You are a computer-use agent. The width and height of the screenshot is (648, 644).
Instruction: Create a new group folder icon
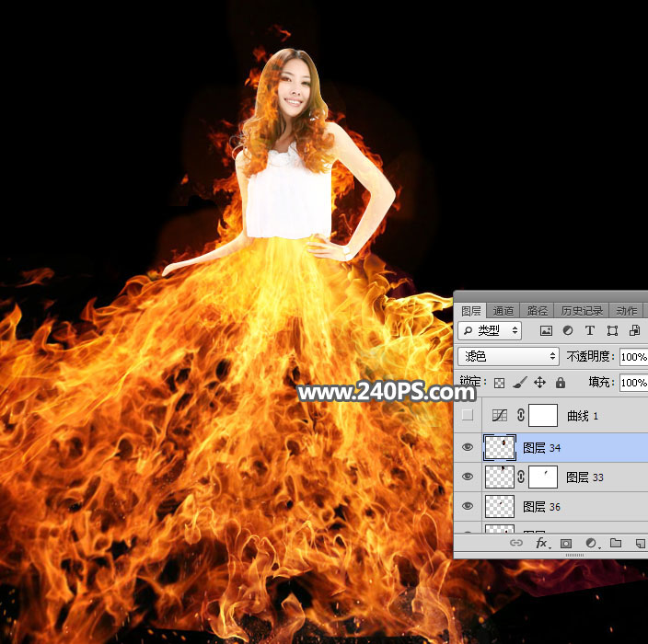click(616, 543)
